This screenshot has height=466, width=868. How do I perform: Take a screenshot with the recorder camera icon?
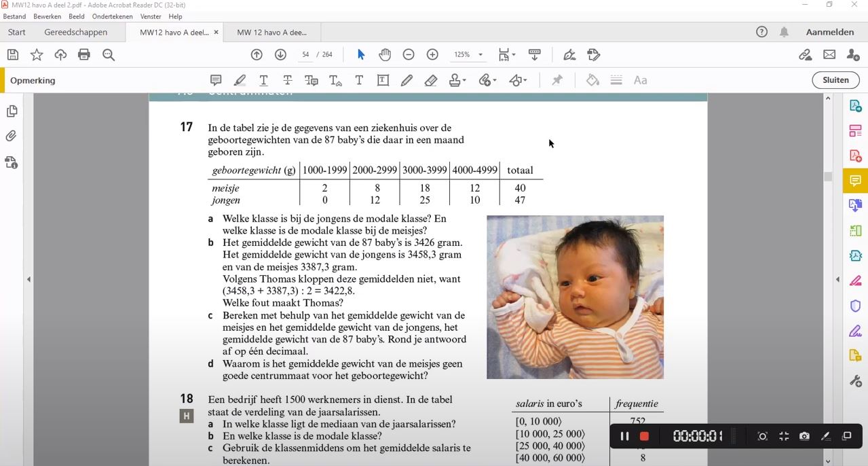point(804,436)
